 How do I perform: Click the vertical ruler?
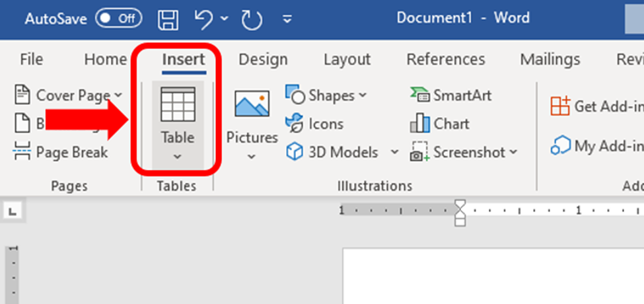13,274
